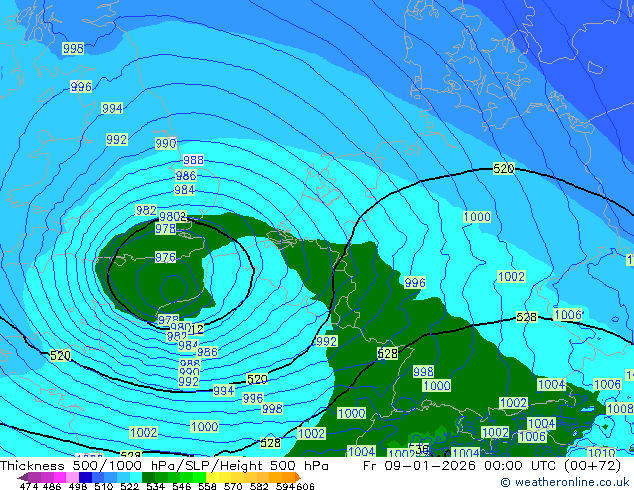Click legend value '486'
The height and width of the screenshot is (490, 634).
52,486
